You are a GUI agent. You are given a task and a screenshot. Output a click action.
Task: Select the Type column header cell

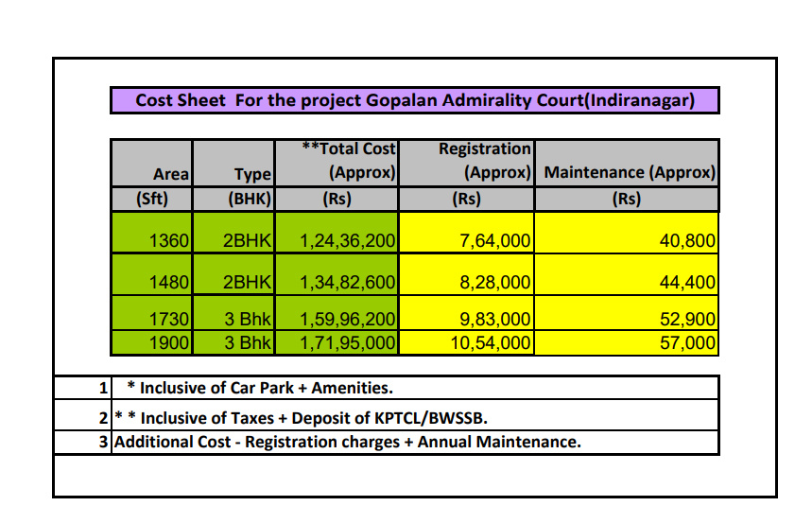point(233,163)
